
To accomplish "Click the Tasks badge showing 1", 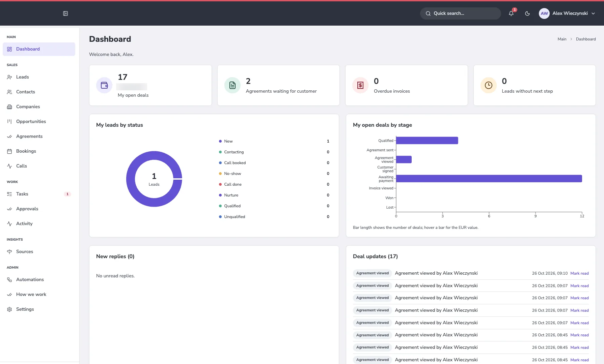I will click(x=67, y=194).
